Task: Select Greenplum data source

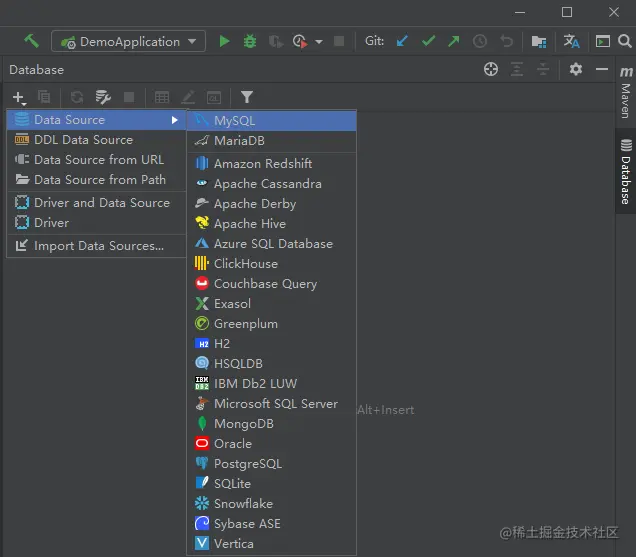Action: (x=272, y=324)
